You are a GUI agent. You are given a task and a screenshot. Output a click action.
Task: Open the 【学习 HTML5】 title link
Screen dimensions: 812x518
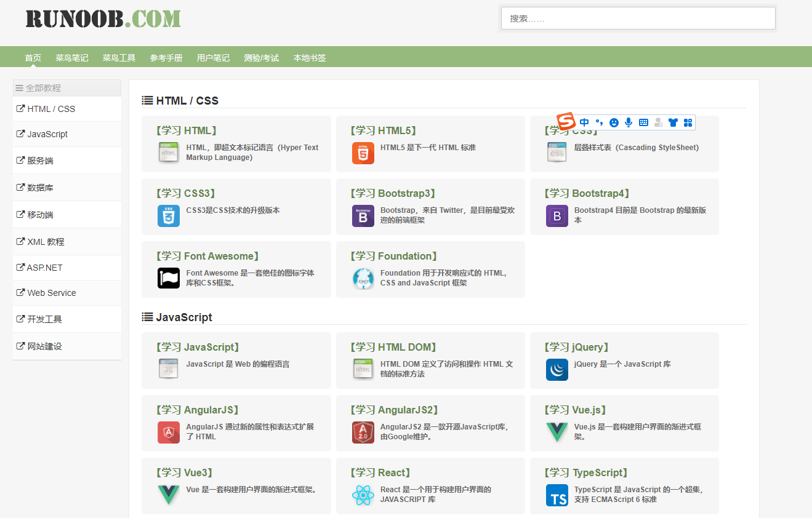click(x=383, y=130)
